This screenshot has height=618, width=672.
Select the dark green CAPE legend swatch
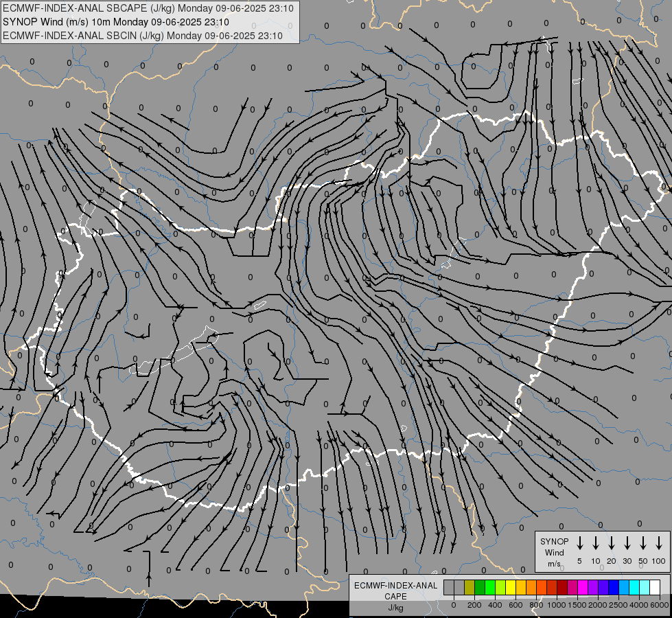pyautogui.click(x=480, y=588)
